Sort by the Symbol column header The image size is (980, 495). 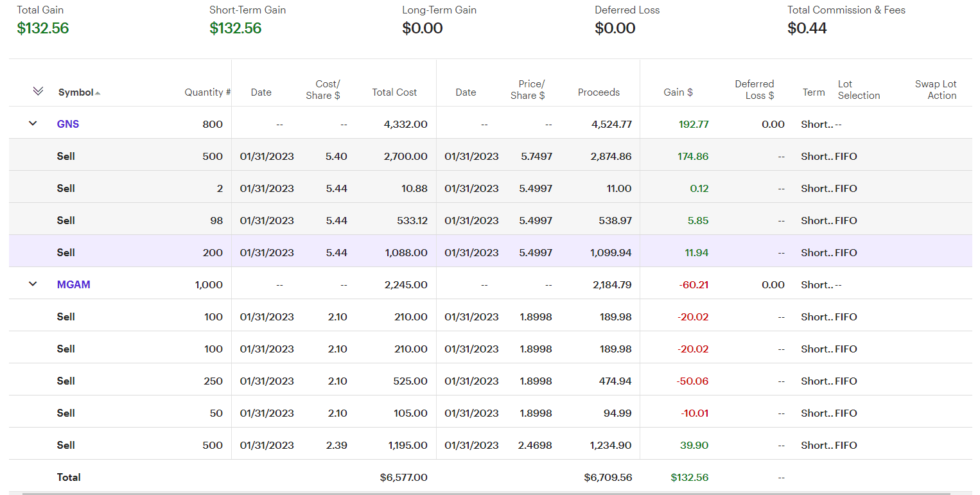(76, 92)
